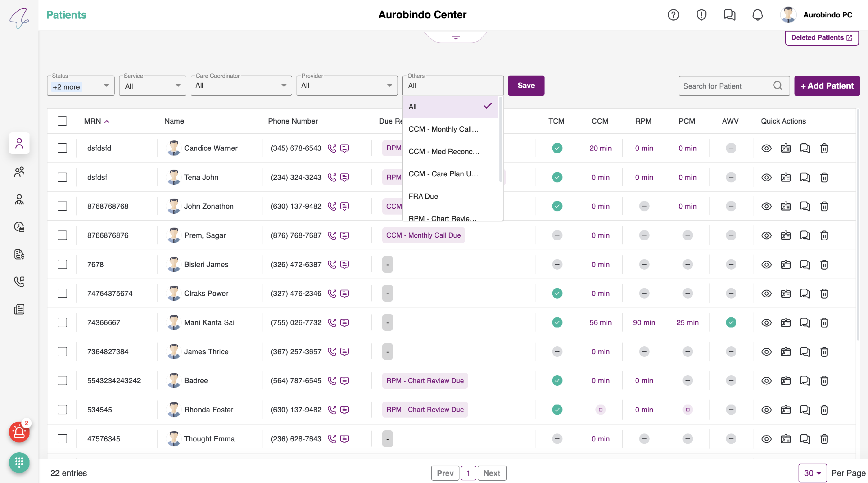The image size is (868, 483).
Task: Open message icon for Badree's phone
Action: 344,381
